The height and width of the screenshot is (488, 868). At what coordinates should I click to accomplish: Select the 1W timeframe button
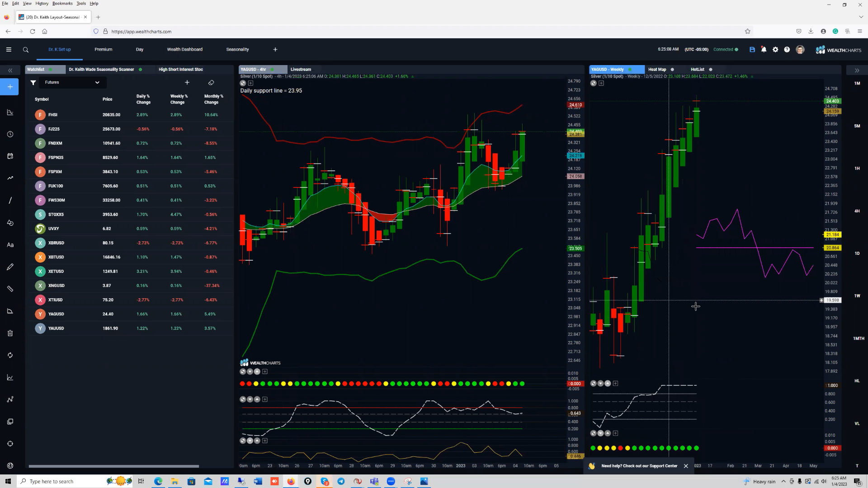coord(857,296)
